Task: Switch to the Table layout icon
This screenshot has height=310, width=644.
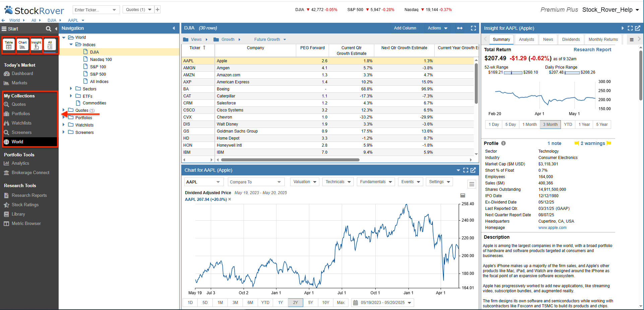Action: pos(9,45)
